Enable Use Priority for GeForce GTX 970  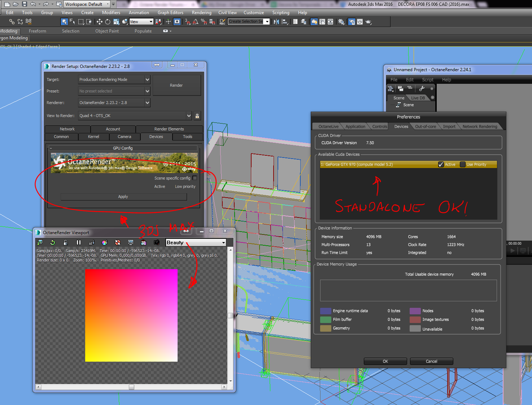[463, 164]
